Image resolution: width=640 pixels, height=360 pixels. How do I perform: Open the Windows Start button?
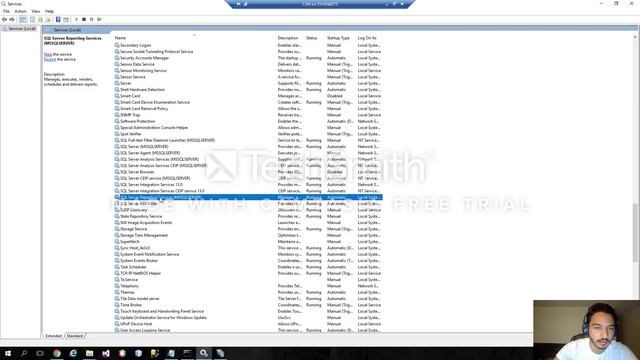[8, 353]
